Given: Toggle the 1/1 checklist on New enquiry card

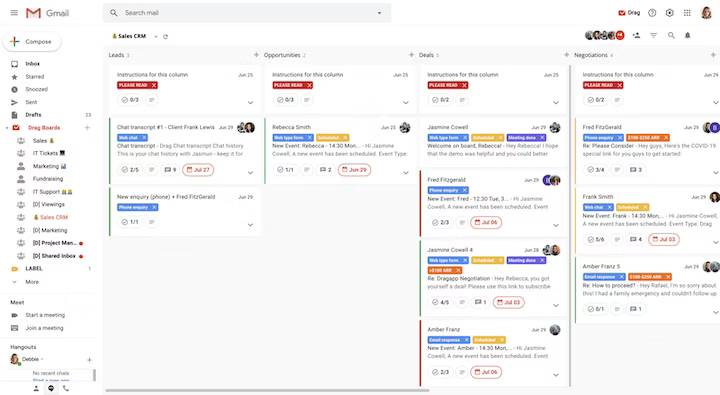Looking at the screenshot, I should point(130,222).
